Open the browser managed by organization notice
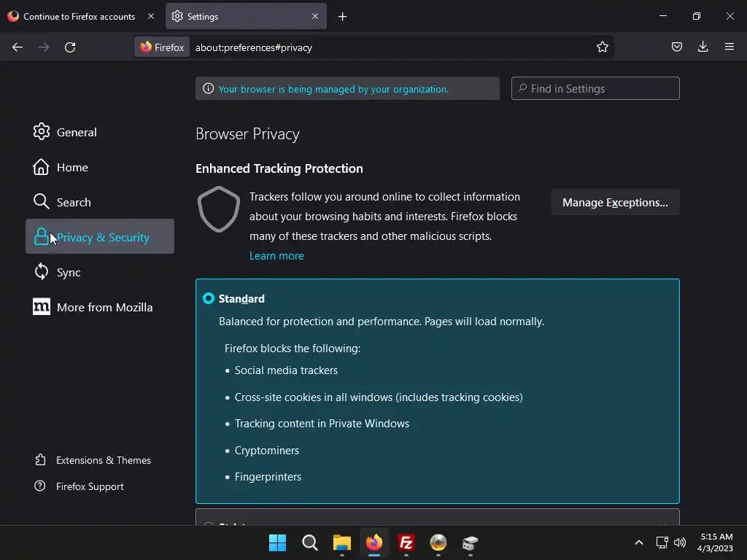Image resolution: width=747 pixels, height=560 pixels. (347, 88)
